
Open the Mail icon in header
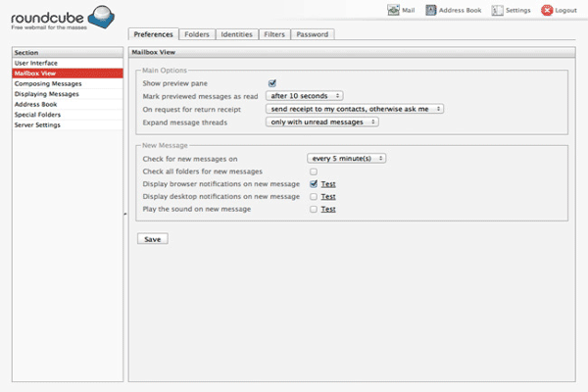click(x=393, y=11)
